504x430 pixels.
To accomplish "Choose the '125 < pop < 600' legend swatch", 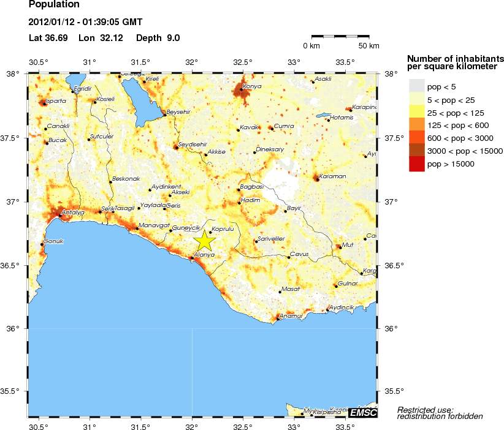I will click(417, 126).
